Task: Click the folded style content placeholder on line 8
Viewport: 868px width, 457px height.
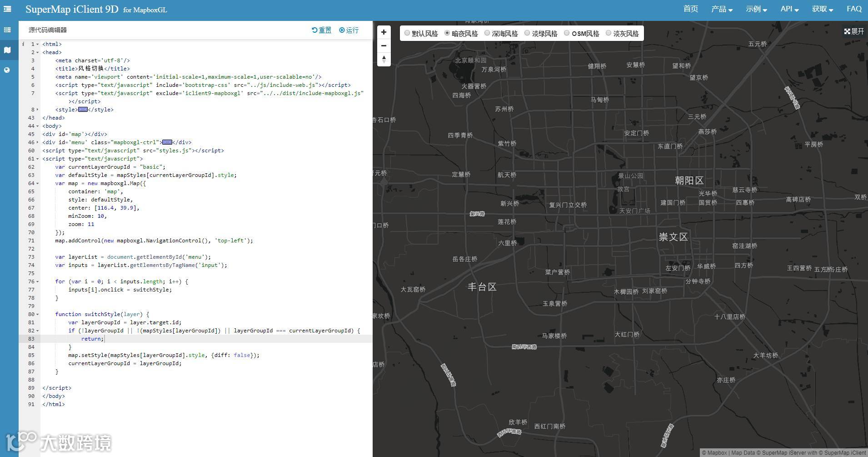Action: 83,110
